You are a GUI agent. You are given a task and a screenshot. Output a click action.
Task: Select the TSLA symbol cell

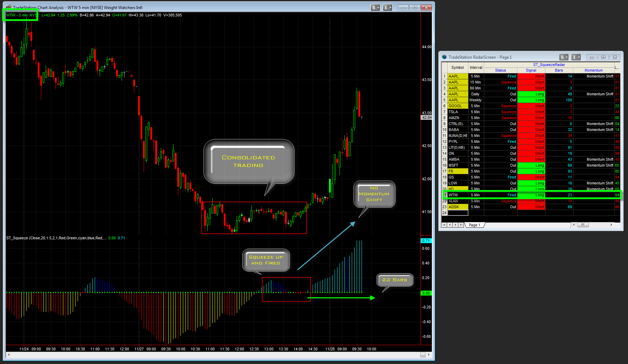coord(458,112)
